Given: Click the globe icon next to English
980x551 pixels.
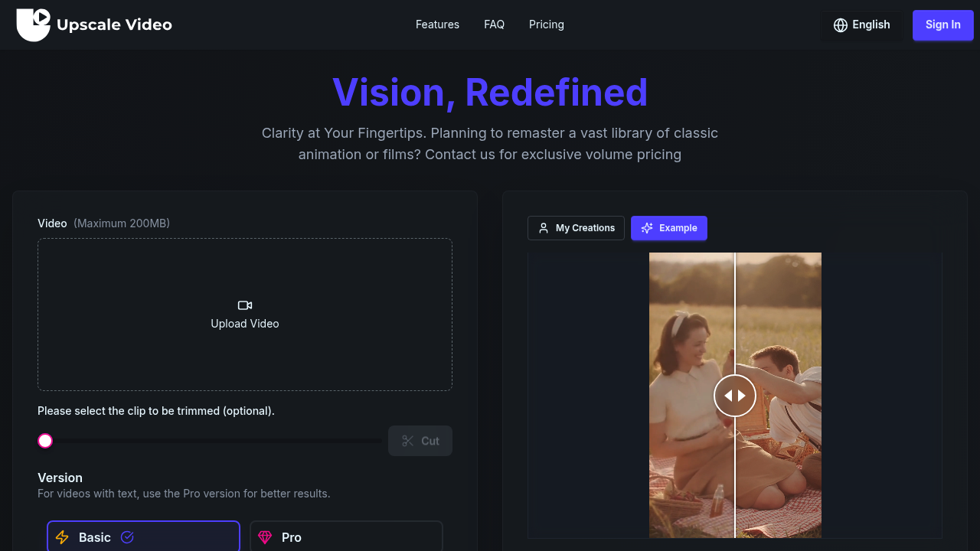Looking at the screenshot, I should click(840, 24).
